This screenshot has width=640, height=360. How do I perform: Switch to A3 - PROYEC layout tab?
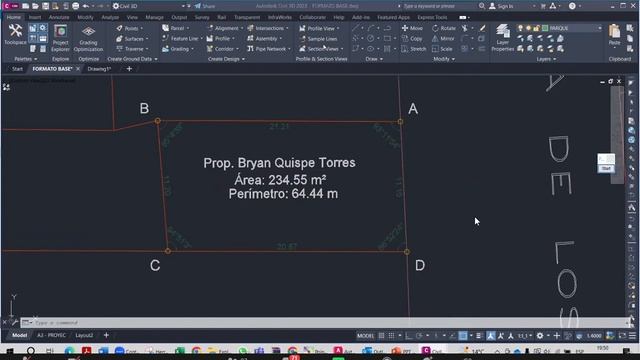51,336
